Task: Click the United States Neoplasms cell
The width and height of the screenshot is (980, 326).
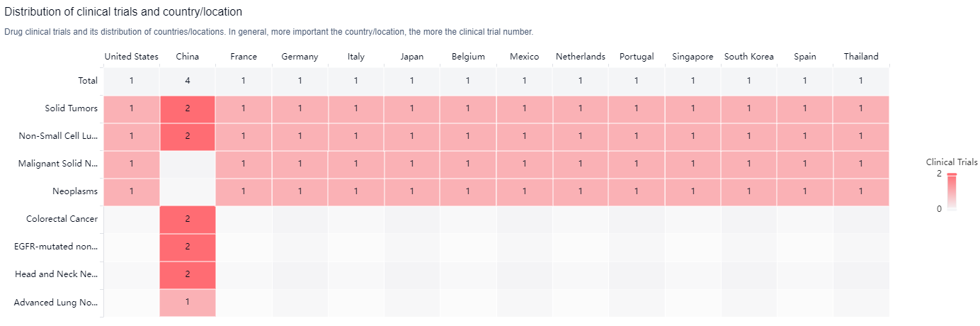Action: pyautogui.click(x=132, y=191)
